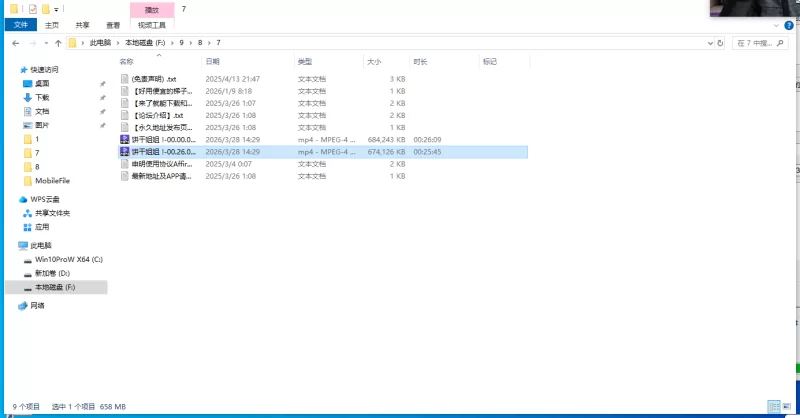Select 本地磁盘 (F:) drive in sidebar
The image size is (800, 418).
click(56, 287)
